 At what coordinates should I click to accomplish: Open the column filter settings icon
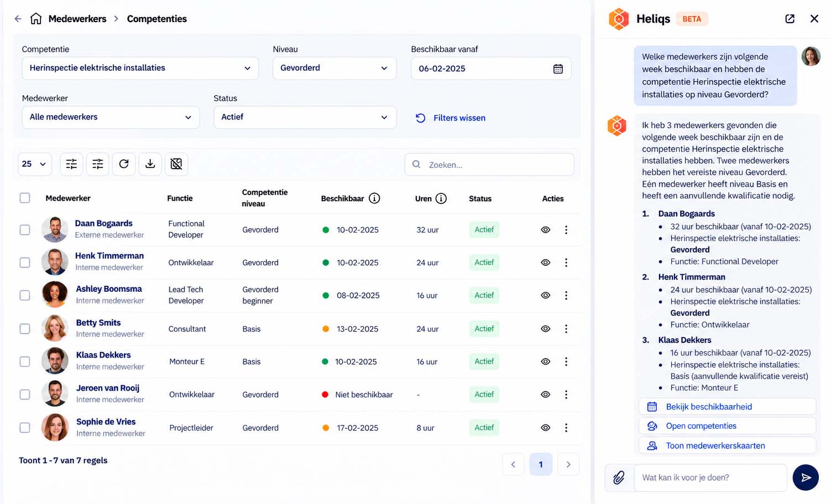(71, 164)
